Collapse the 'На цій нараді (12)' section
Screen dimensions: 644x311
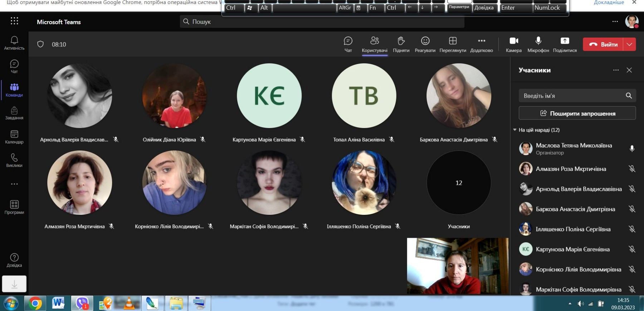coord(515,130)
